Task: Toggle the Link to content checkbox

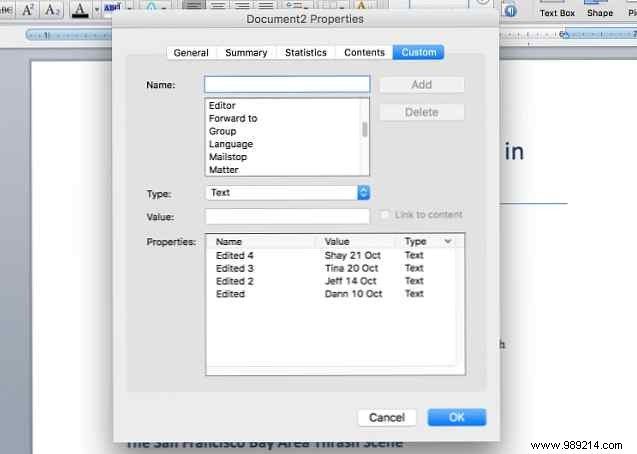Action: tap(384, 214)
